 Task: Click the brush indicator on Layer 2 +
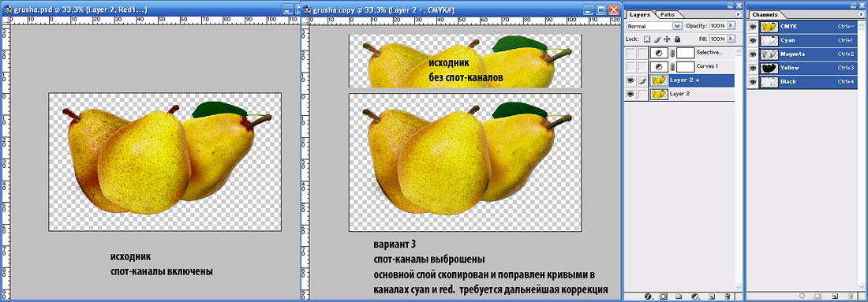coord(642,80)
